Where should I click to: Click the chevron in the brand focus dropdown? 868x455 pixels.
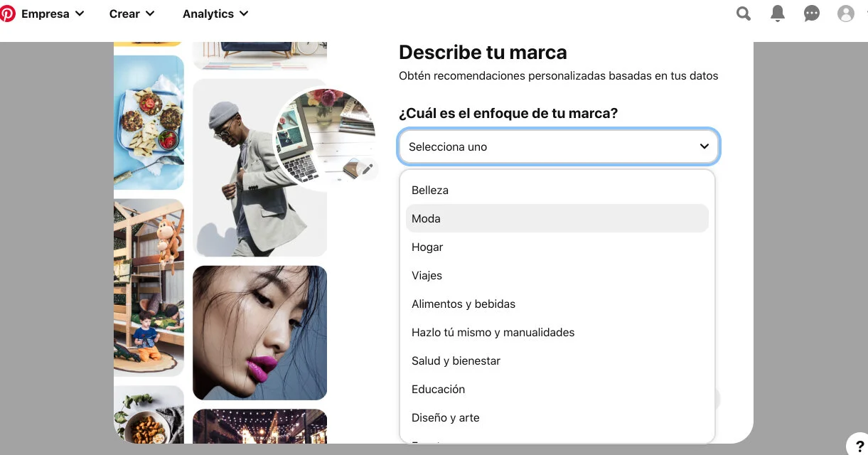[704, 146]
